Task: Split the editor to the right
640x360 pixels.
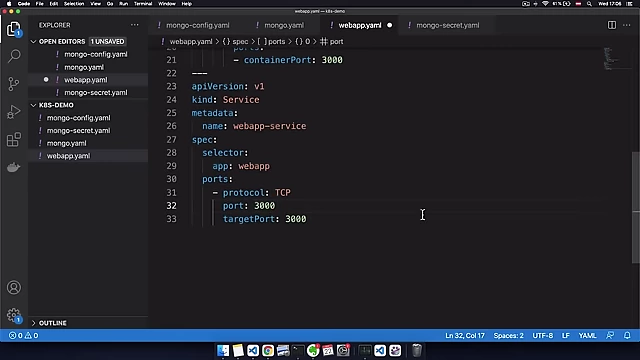Action: pyautogui.click(x=611, y=25)
